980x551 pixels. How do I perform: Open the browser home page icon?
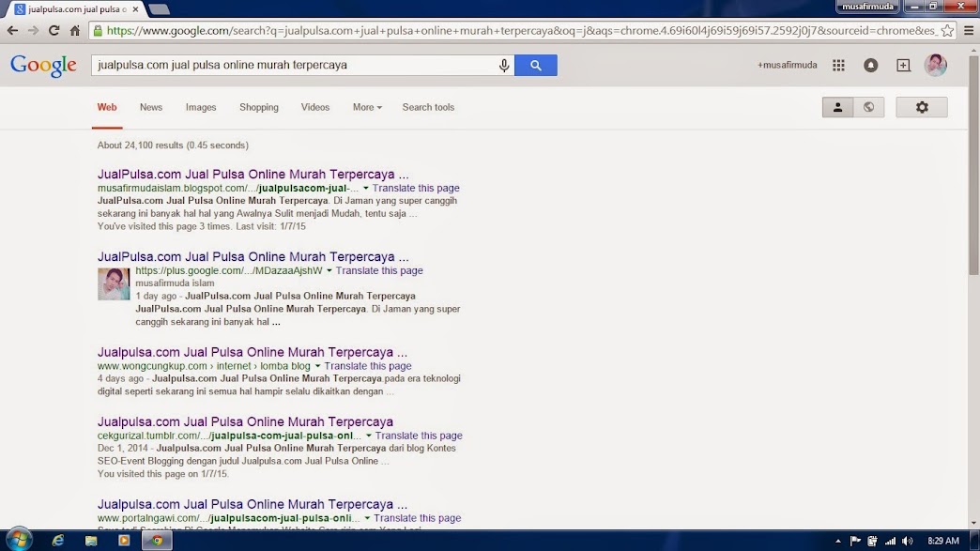click(74, 31)
